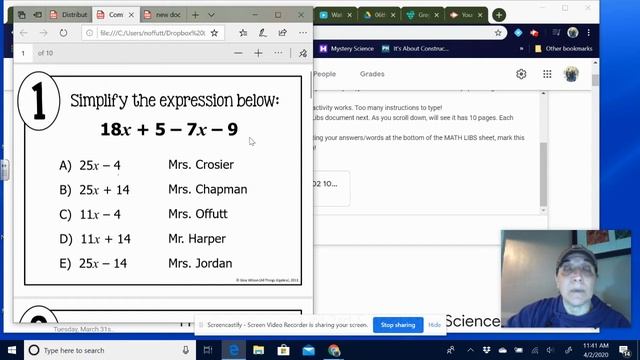The width and height of the screenshot is (640, 360).
Task: Open the volume control in tray
Action: pyautogui.click(x=550, y=350)
